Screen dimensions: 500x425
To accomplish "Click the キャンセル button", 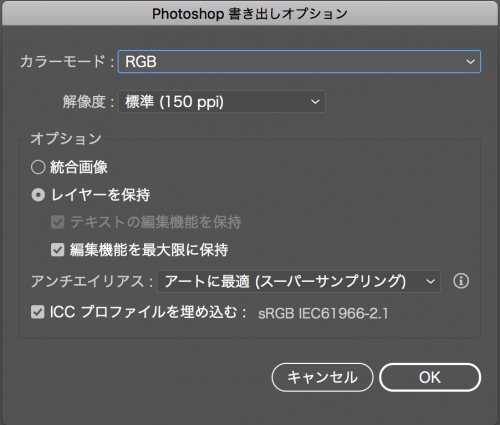I will pyautogui.click(x=322, y=377).
